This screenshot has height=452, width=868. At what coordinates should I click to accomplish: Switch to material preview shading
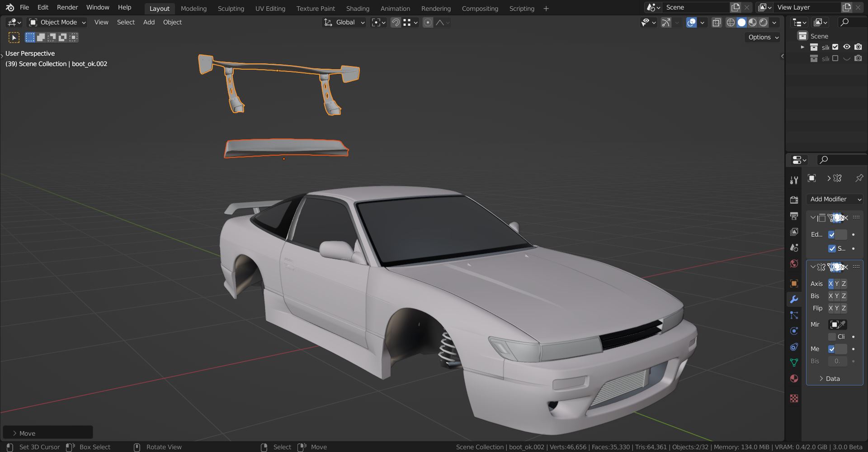753,22
